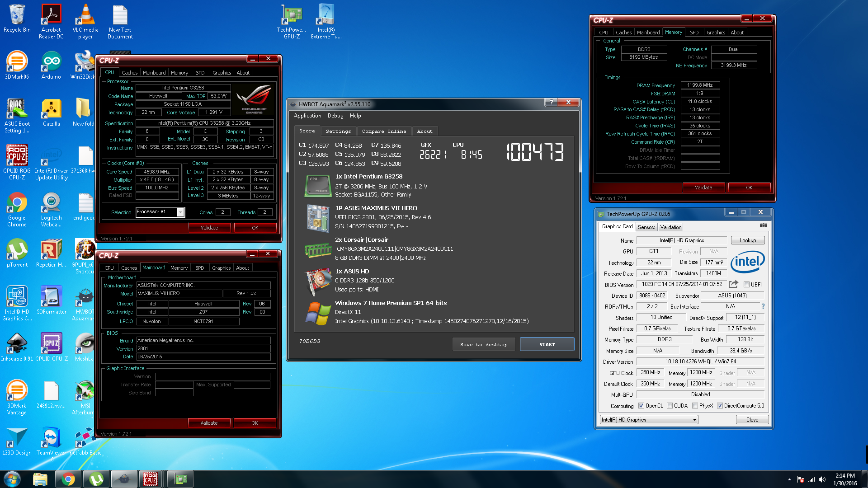The width and height of the screenshot is (868, 488).
Task: Open Windows Start button
Action: pos(12,479)
